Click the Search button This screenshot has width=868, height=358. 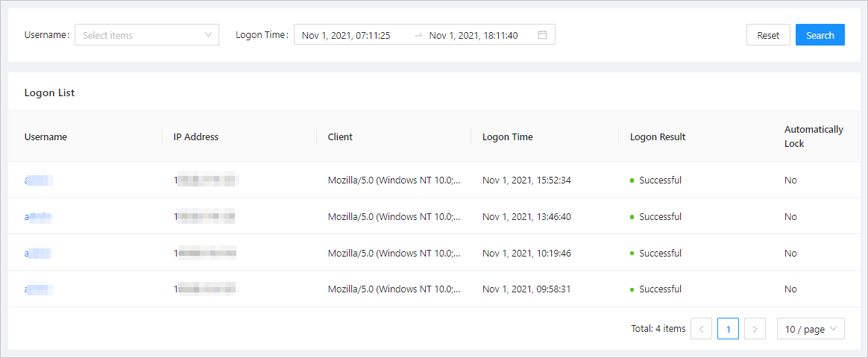820,35
